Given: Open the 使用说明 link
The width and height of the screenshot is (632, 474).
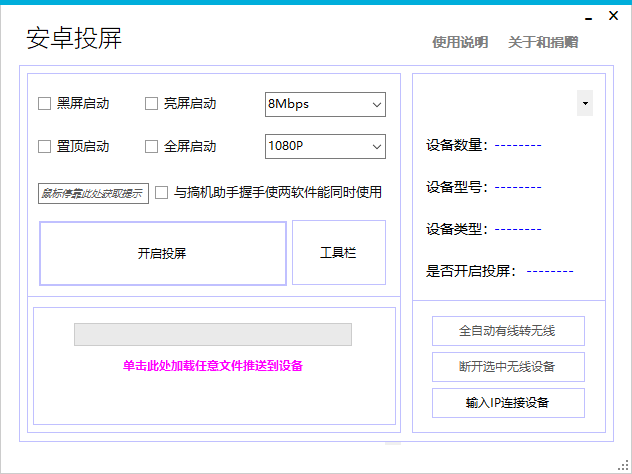Looking at the screenshot, I should coord(460,42).
